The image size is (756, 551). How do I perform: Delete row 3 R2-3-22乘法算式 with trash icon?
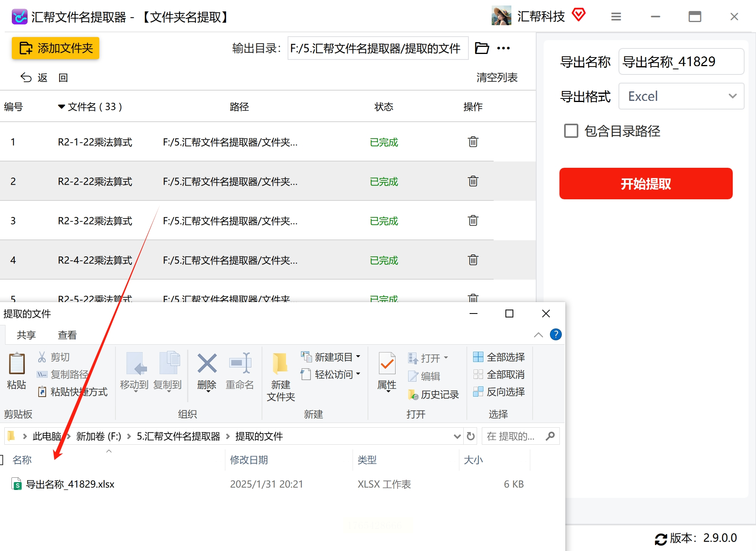tap(473, 221)
